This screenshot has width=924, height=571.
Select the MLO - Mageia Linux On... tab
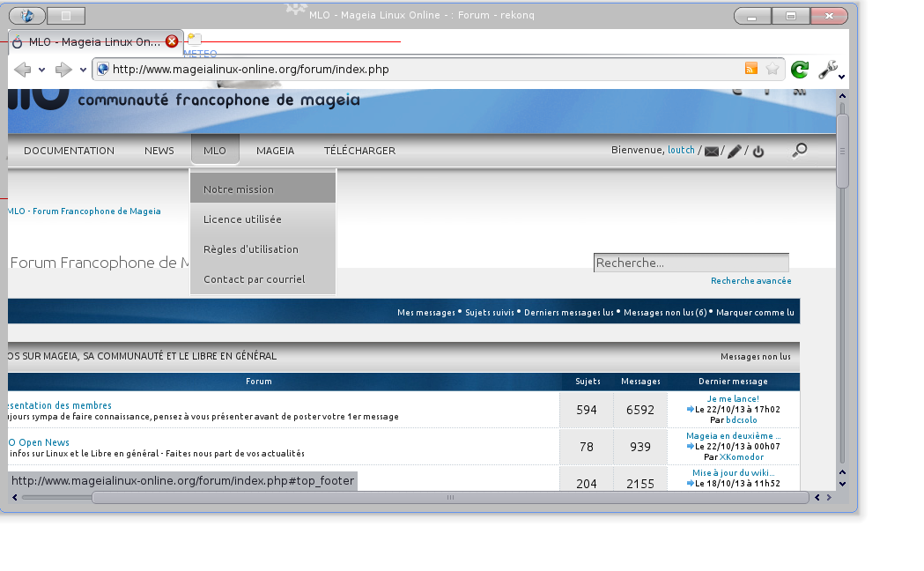click(95, 41)
